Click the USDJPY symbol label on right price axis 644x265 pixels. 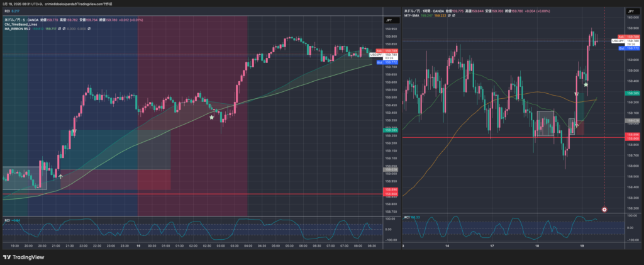click(619, 41)
